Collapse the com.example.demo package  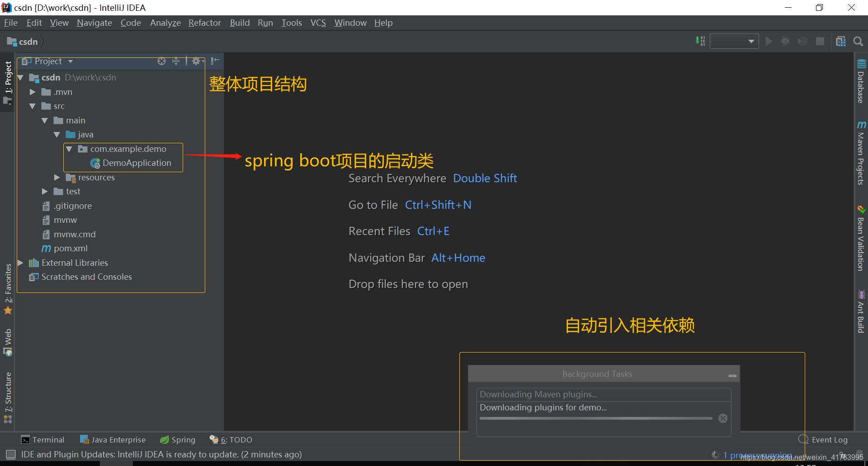coord(69,149)
